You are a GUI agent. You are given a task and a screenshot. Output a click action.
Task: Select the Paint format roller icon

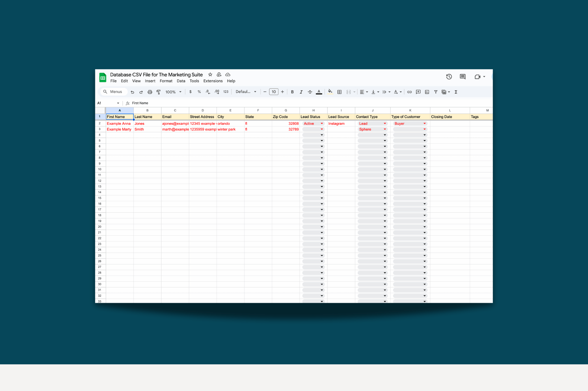coord(159,92)
